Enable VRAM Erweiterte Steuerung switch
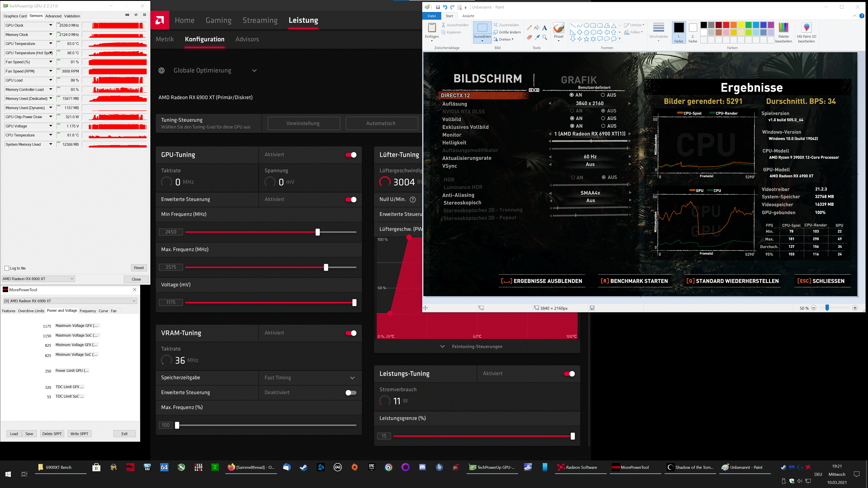868x488 pixels. pos(351,393)
